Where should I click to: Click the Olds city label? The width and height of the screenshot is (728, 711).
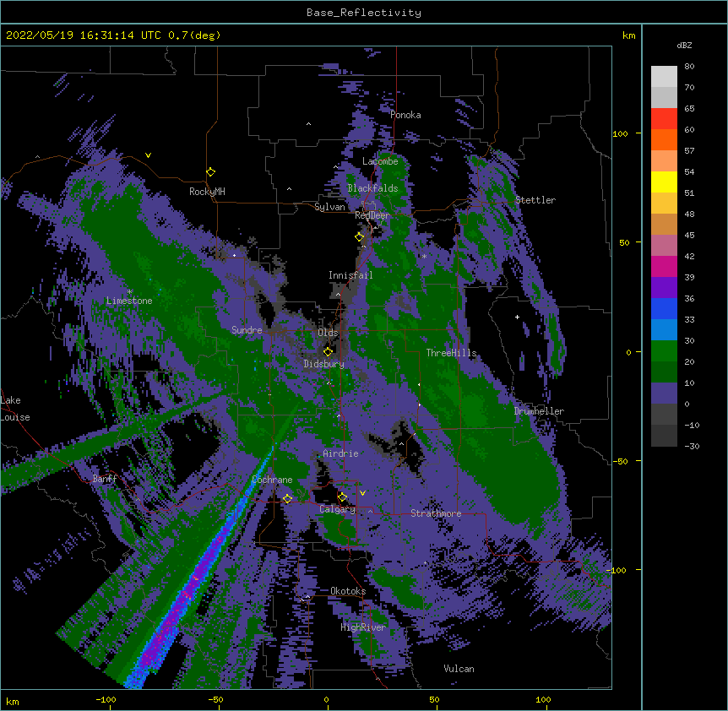pyautogui.click(x=328, y=333)
